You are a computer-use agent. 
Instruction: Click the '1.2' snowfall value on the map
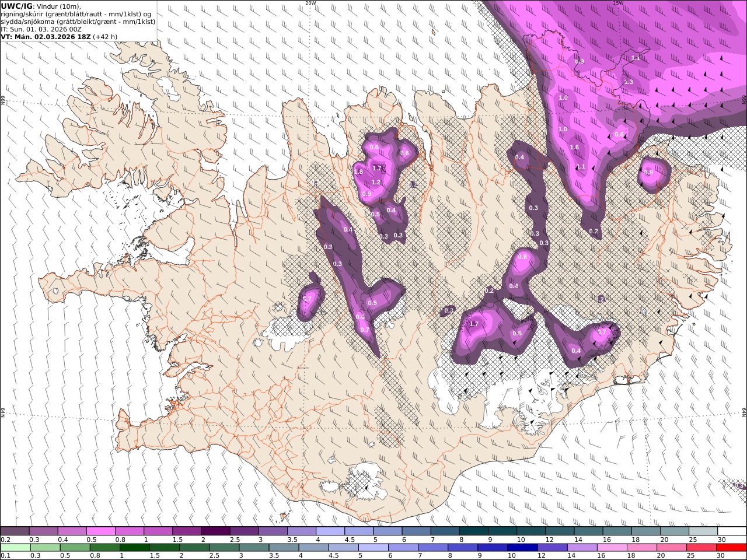click(x=376, y=182)
